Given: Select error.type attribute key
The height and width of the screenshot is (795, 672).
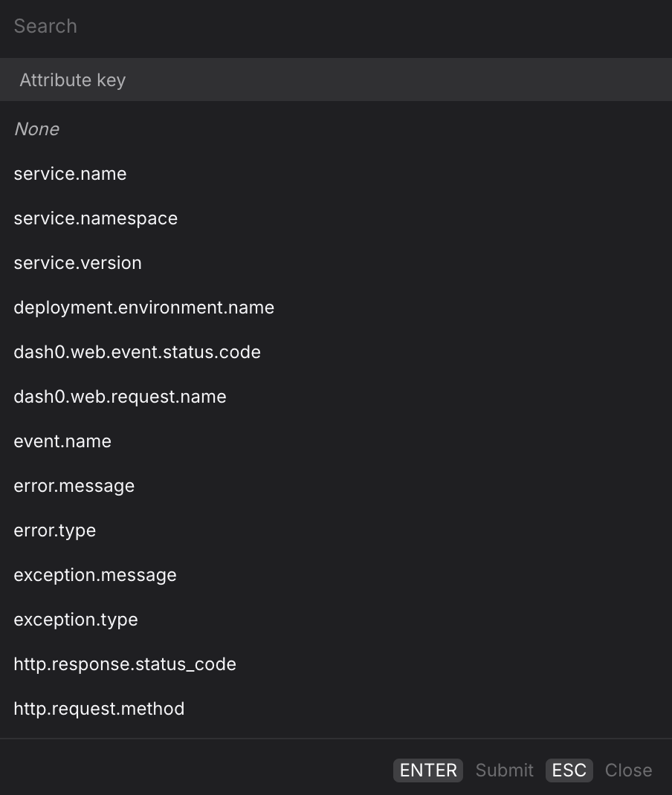Looking at the screenshot, I should point(54,530).
